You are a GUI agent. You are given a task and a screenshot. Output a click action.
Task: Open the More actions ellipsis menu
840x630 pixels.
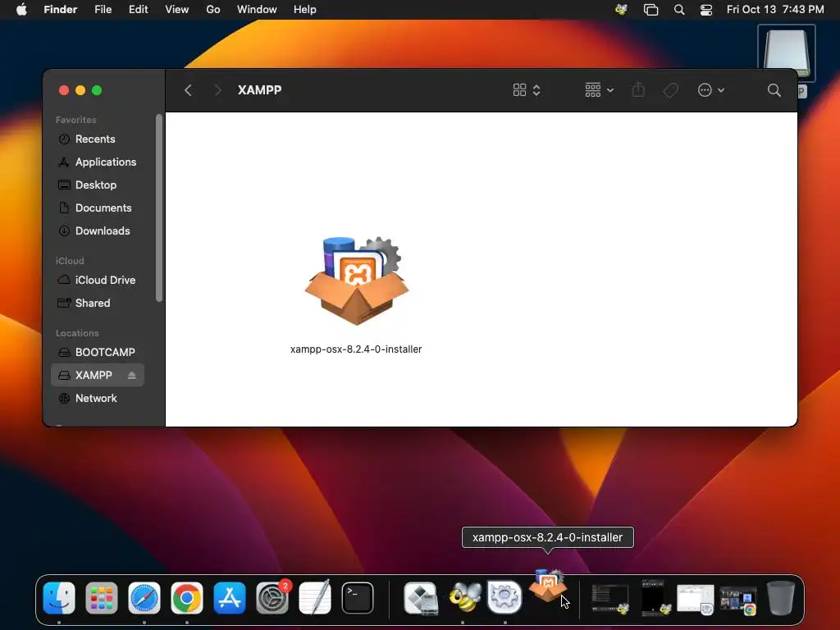(711, 90)
